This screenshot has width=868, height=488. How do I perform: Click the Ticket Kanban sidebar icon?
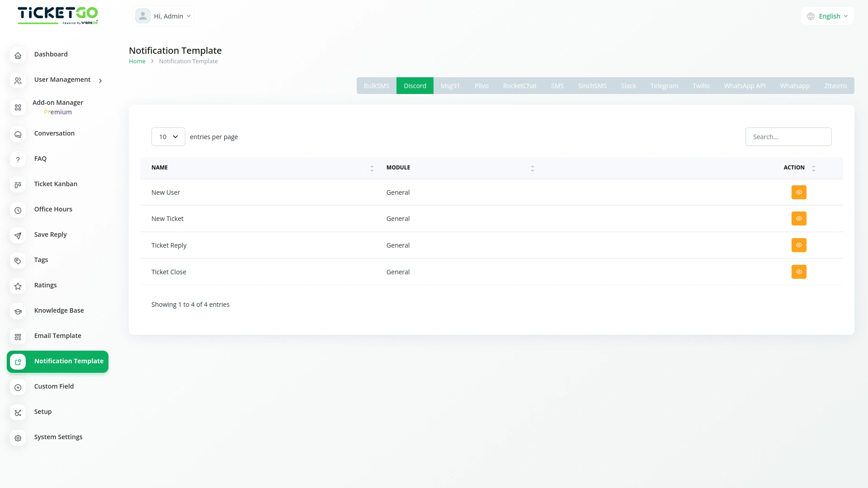point(18,185)
